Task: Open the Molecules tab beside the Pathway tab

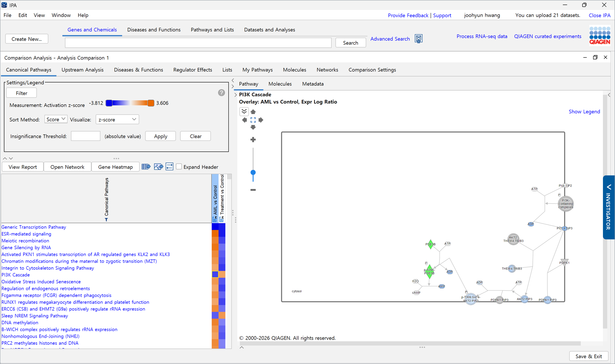Action: coord(280,84)
